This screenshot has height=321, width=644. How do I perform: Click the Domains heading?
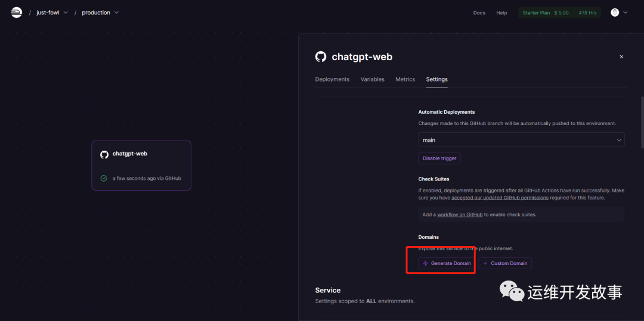(x=428, y=237)
